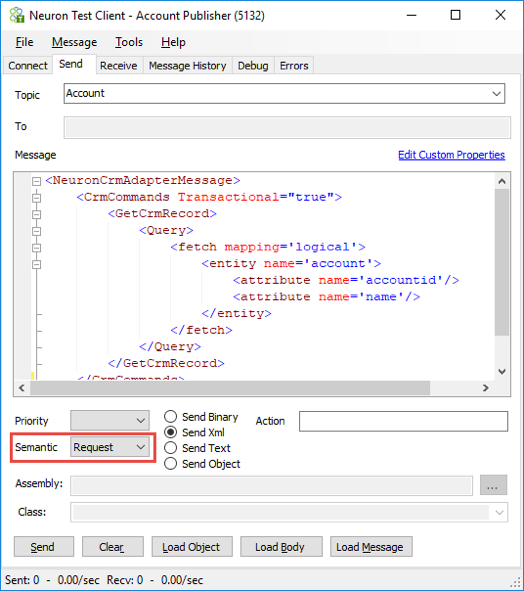524x591 pixels.
Task: Click the horizontal scroll left arrow
Action: [x=21, y=388]
